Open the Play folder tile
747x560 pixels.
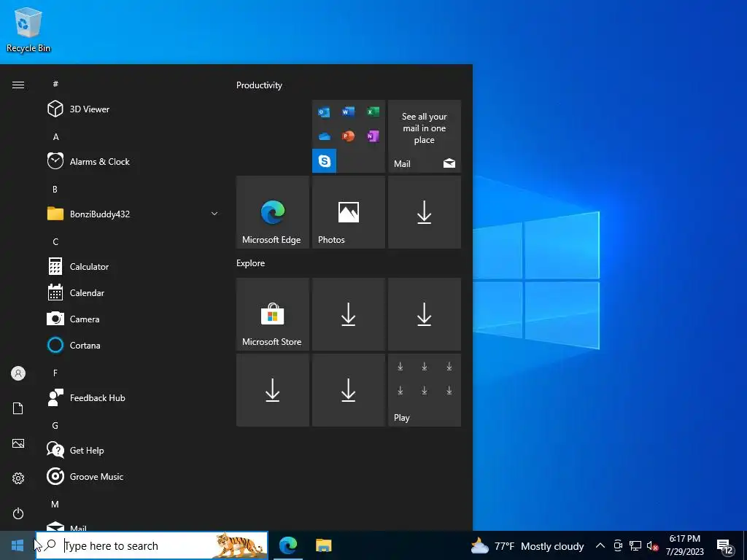tap(425, 390)
